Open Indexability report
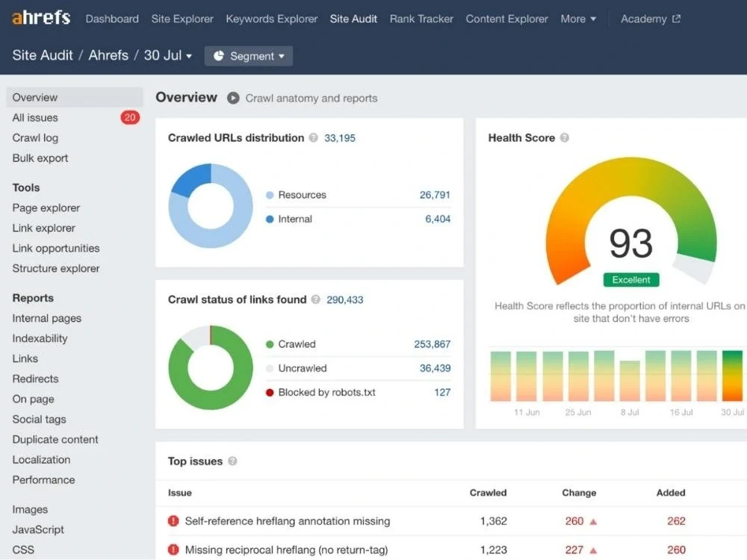Image resolution: width=747 pixels, height=560 pixels. click(x=40, y=338)
